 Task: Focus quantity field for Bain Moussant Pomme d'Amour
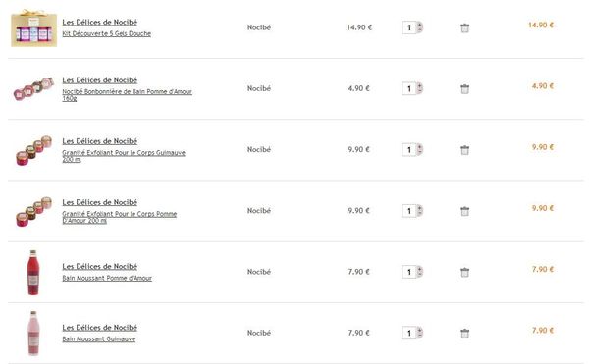pos(409,272)
